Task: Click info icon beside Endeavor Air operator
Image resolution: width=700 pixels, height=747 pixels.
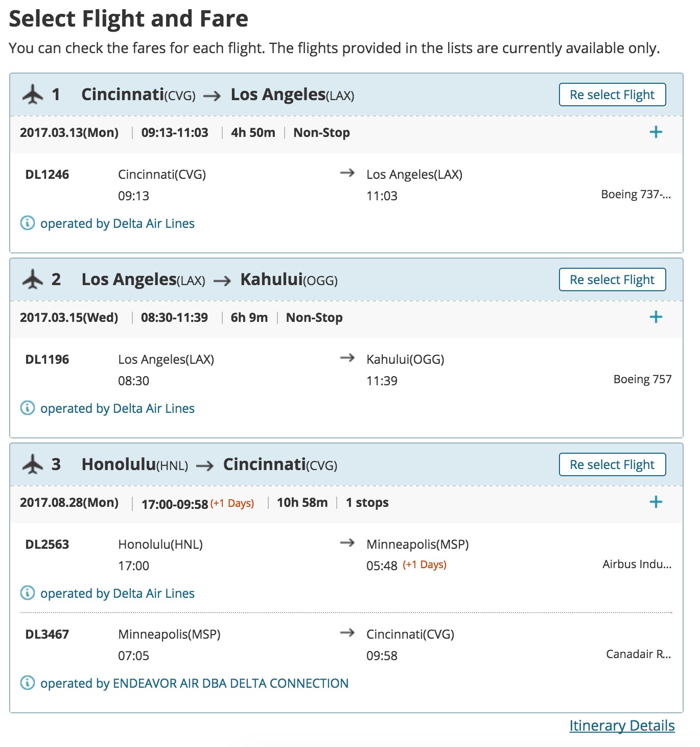Action: pos(28,683)
